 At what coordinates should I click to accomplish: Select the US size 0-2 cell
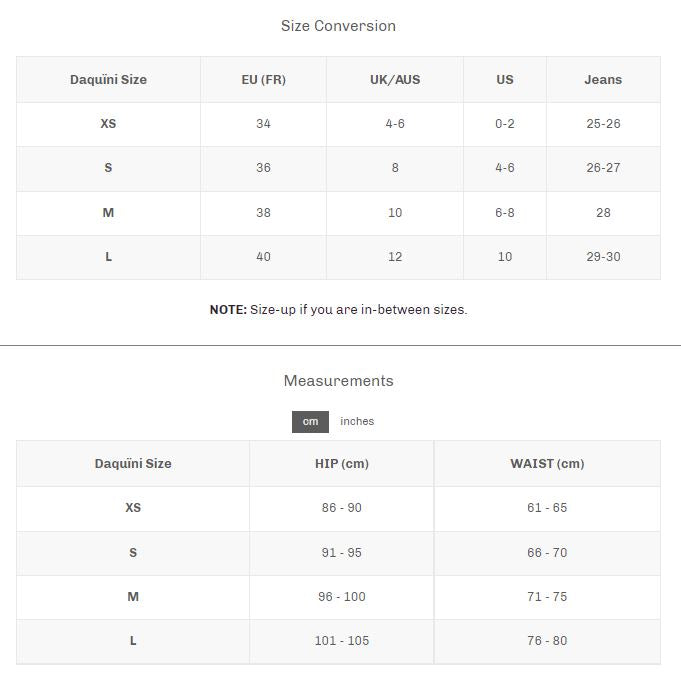click(x=505, y=124)
